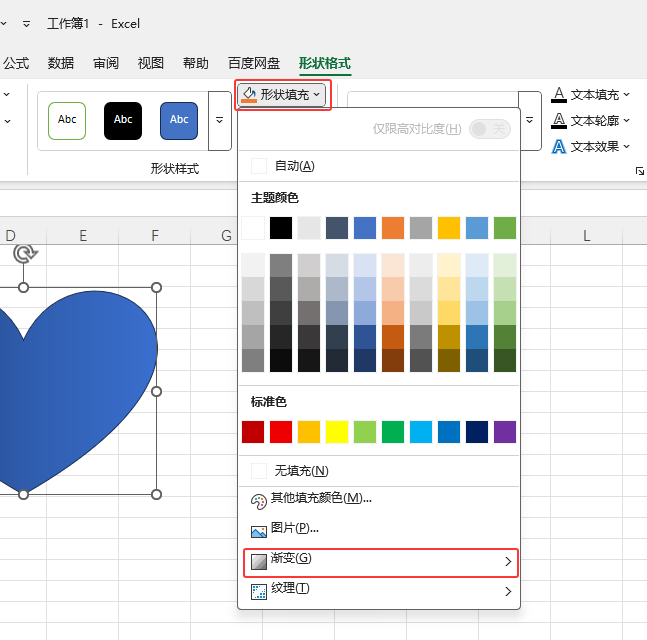This screenshot has width=647, height=640.
Task: Click the gradient square icon
Action: [259, 562]
